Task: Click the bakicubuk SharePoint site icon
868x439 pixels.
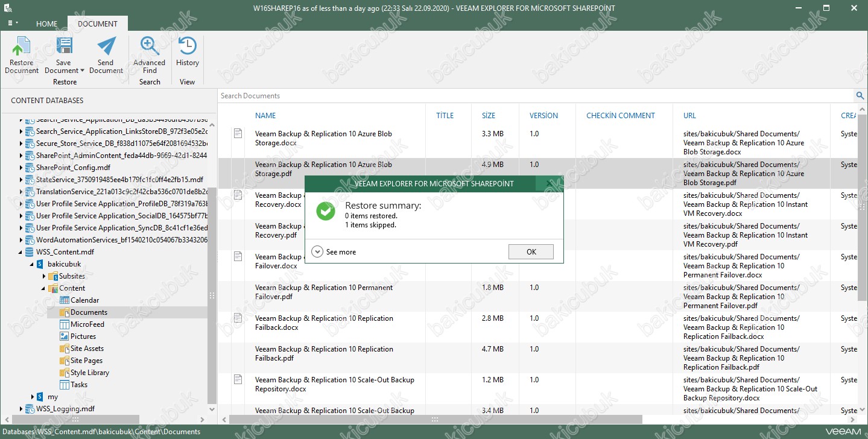Action: (x=40, y=264)
